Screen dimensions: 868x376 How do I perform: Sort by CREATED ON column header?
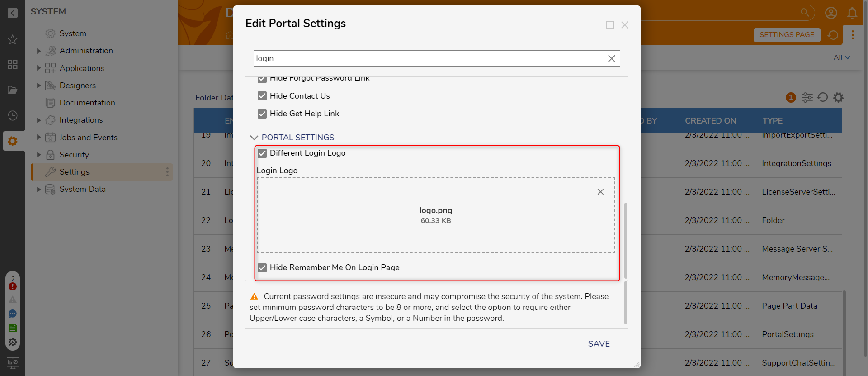click(x=710, y=121)
